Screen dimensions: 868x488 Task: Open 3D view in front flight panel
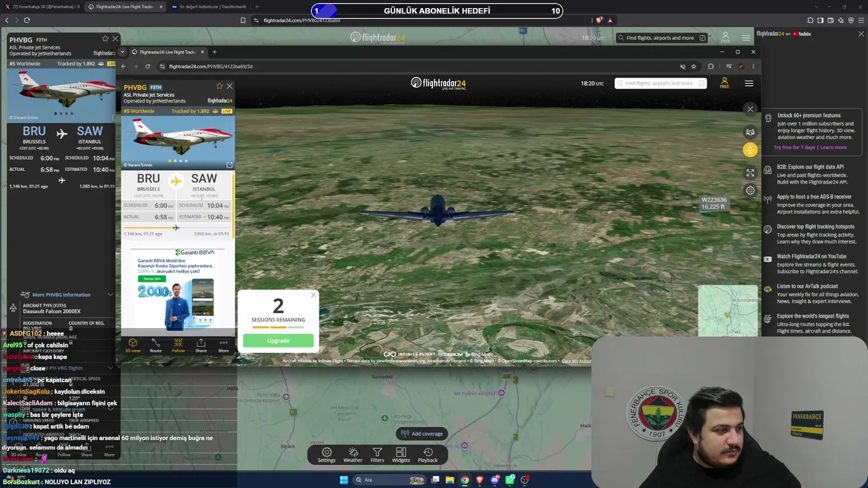tap(133, 346)
